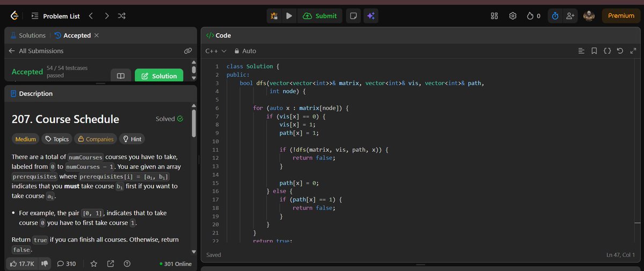Click the 'path[x] = 0;' code line
644x271 pixels.
click(x=299, y=183)
